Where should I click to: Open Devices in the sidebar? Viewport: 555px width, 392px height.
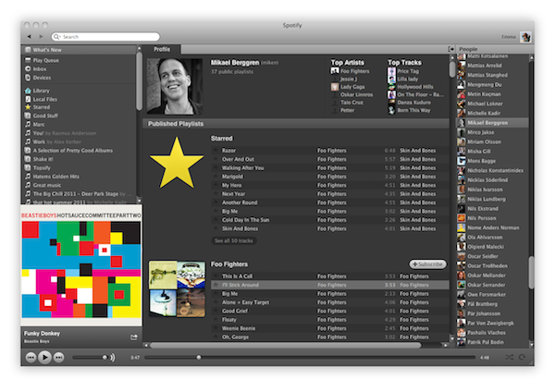pyautogui.click(x=43, y=78)
